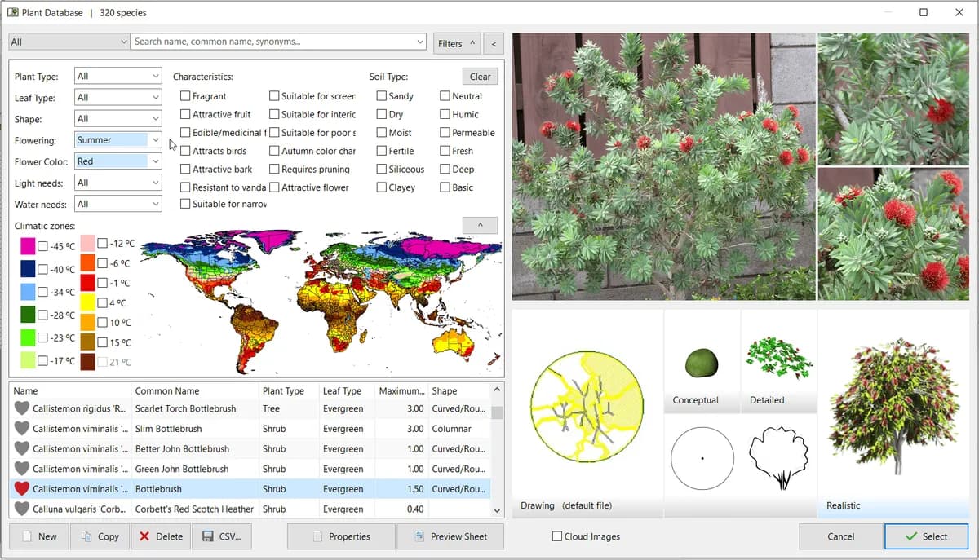Open the Flowering dropdown set to Summer
The image size is (979, 560).
117,139
